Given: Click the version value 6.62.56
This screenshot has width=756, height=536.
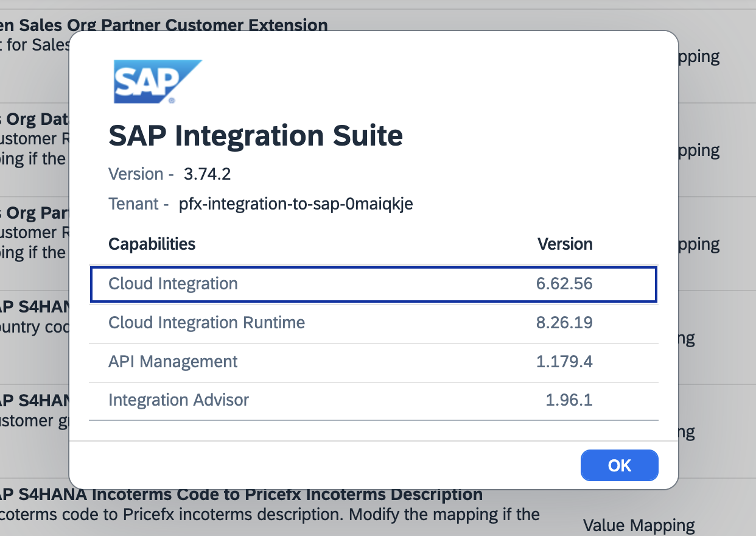Looking at the screenshot, I should click(564, 284).
